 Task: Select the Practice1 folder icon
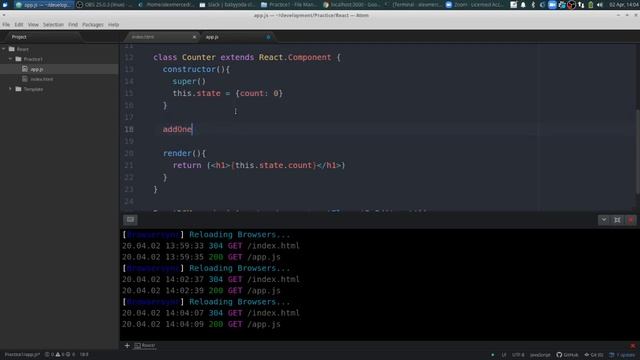point(18,59)
